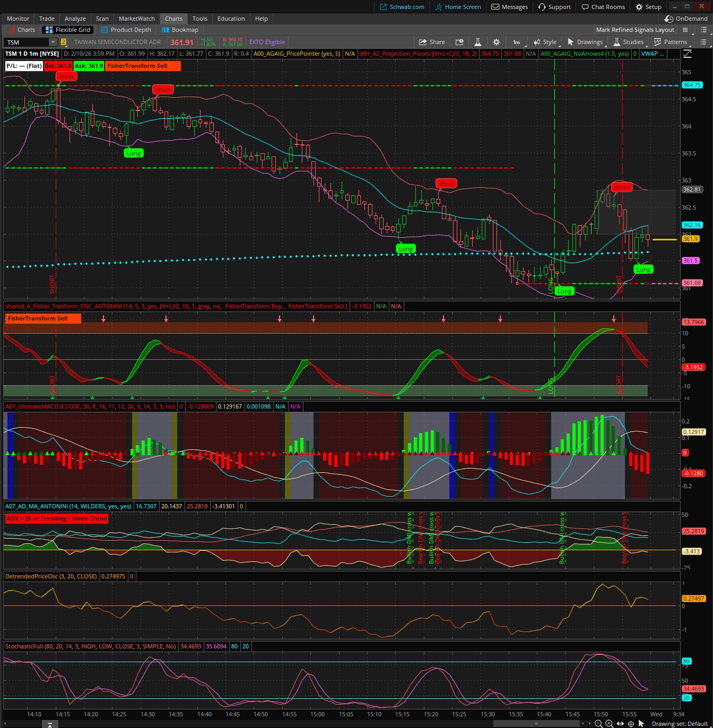Zoom out using the magnifier minus icon

click(598, 724)
